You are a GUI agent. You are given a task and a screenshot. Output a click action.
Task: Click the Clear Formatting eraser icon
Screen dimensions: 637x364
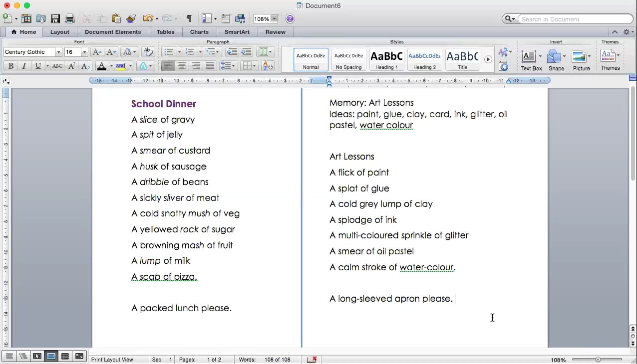[147, 52]
